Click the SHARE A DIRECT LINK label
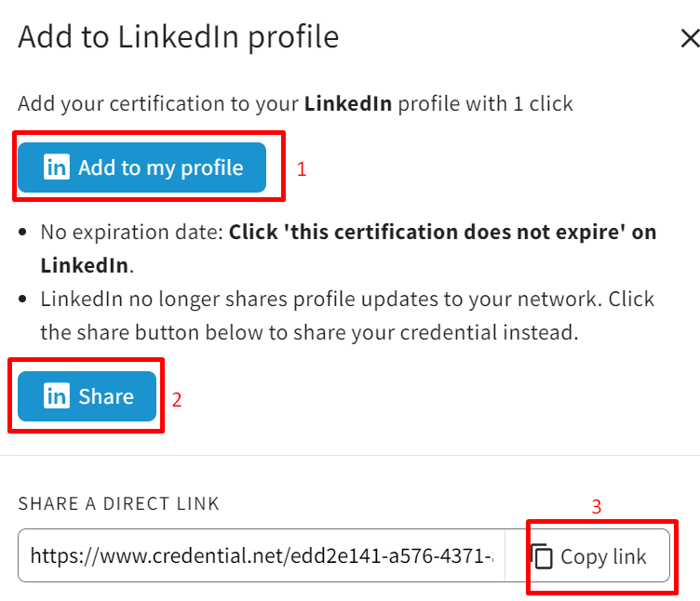Screen dimensions: 700x601 point(119,503)
